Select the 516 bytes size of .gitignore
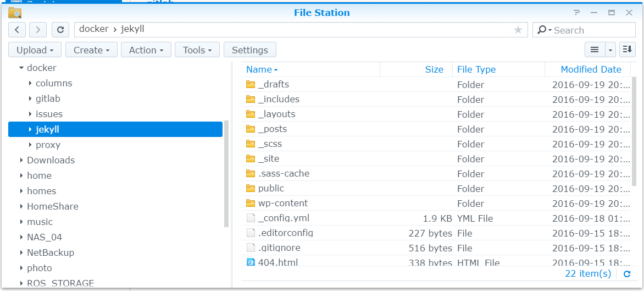 point(430,248)
